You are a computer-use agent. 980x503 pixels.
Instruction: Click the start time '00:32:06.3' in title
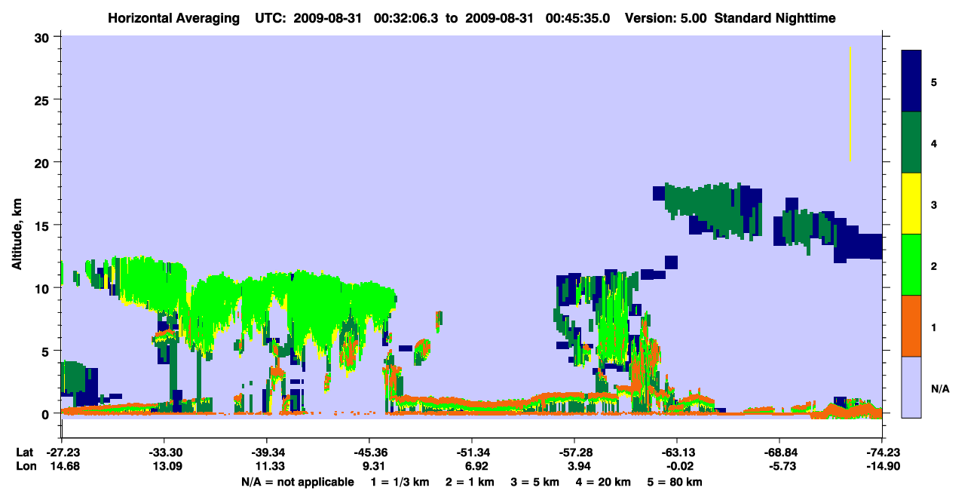point(407,17)
